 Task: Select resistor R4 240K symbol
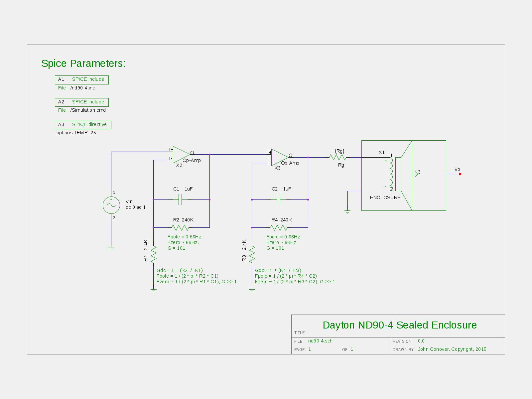coord(279,228)
